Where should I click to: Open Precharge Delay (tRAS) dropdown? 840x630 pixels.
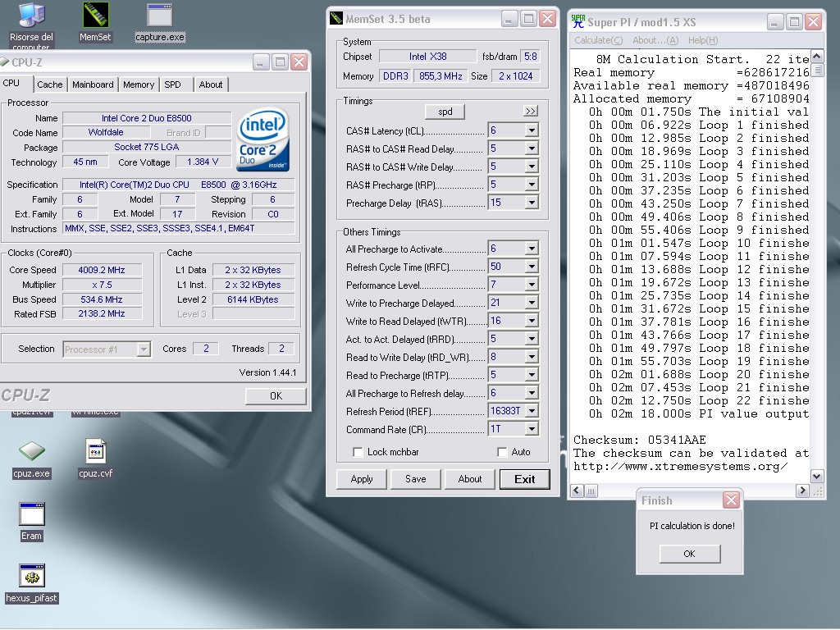[532, 203]
